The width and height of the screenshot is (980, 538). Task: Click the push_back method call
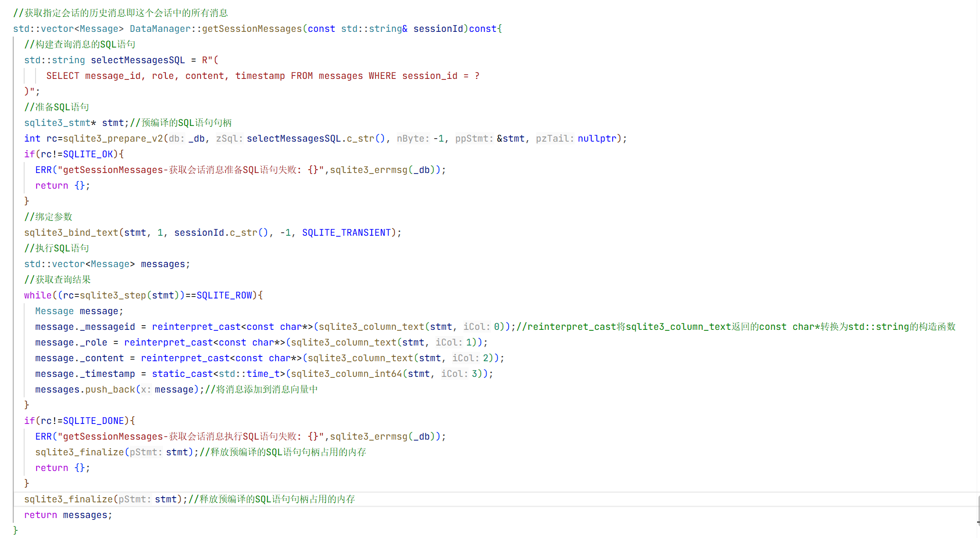(x=110, y=389)
